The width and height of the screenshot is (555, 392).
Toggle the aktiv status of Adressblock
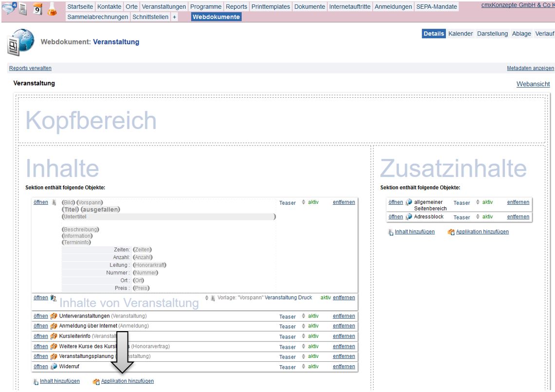coord(487,217)
